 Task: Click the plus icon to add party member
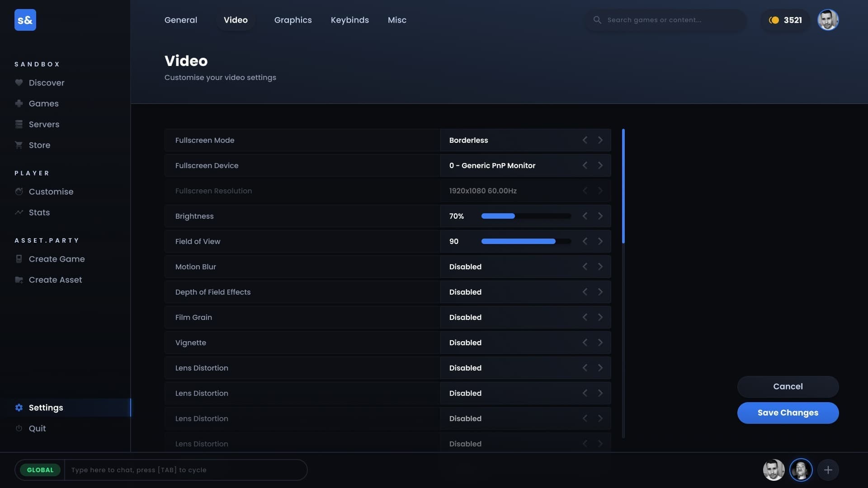[x=828, y=470]
